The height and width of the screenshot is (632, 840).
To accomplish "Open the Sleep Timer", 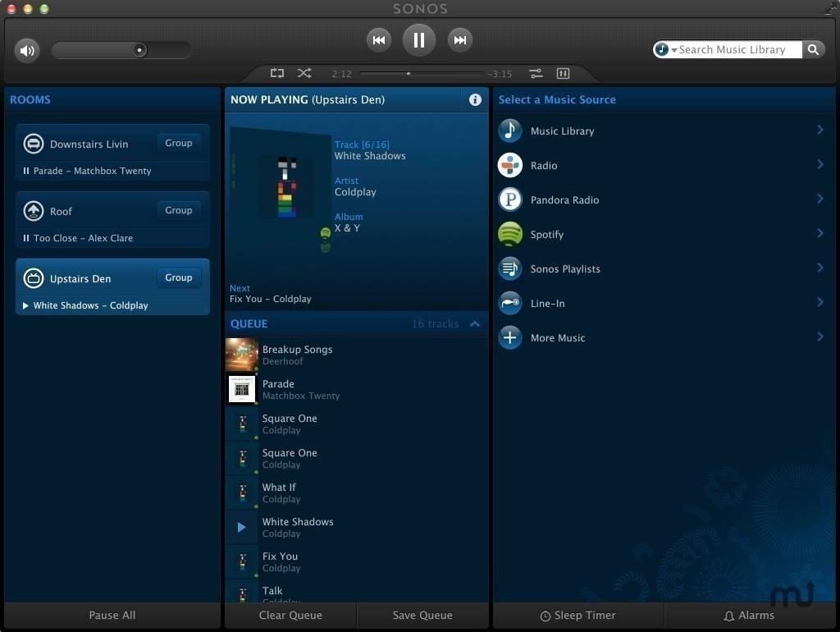I will coord(577,616).
